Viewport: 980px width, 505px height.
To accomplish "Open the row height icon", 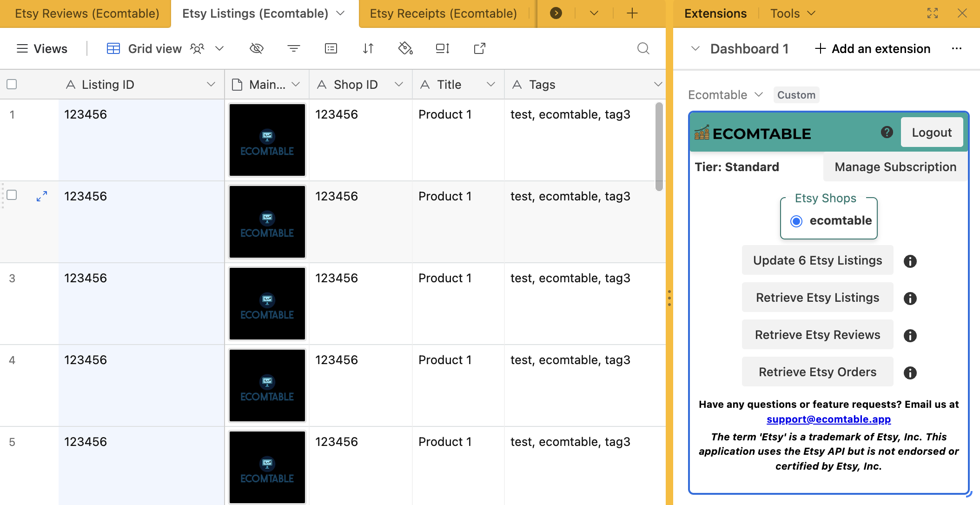I will coord(443,48).
